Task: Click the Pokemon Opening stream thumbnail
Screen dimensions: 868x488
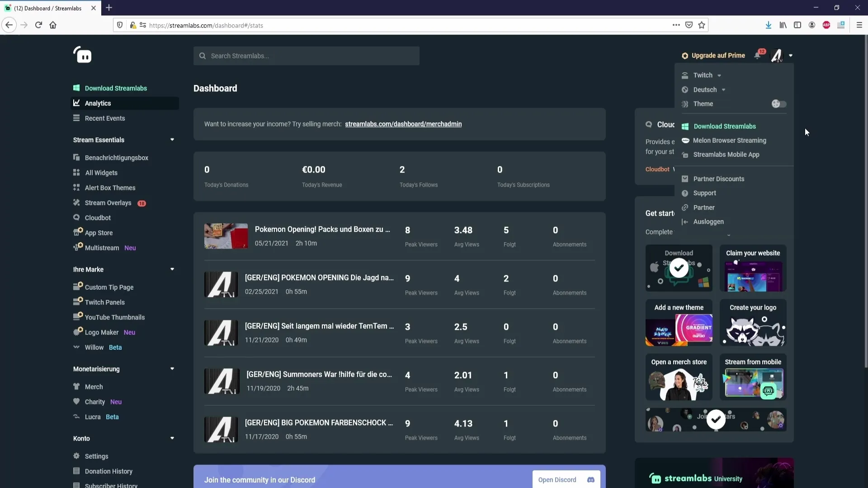Action: point(226,236)
